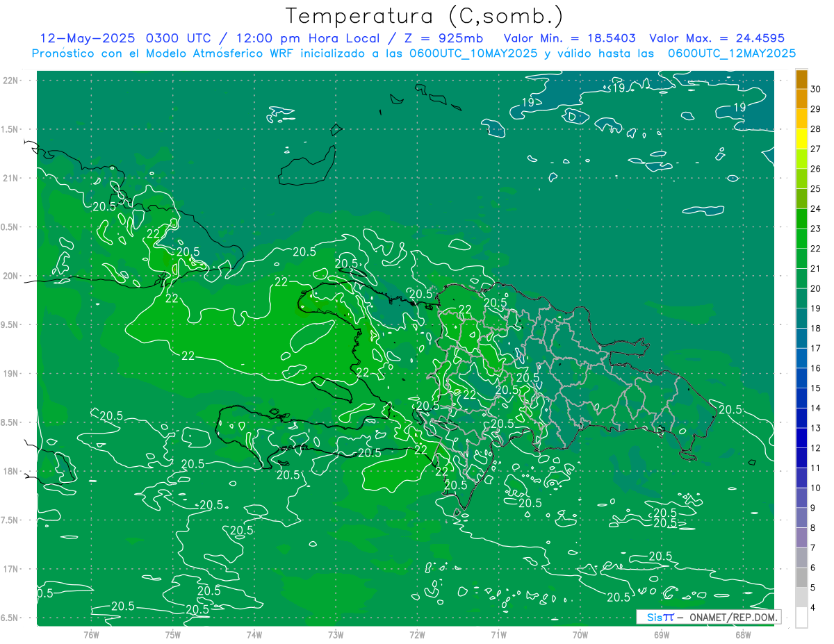
Task: Click the 73W longitude axis label
Action: pos(336,634)
